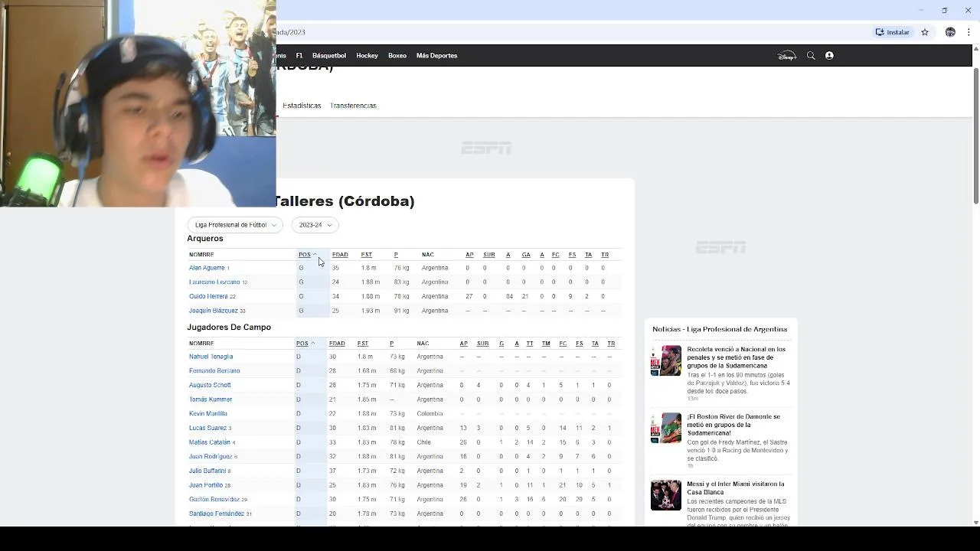980x551 pixels.
Task: Open Julio Buffarini player page
Action: coord(207,471)
